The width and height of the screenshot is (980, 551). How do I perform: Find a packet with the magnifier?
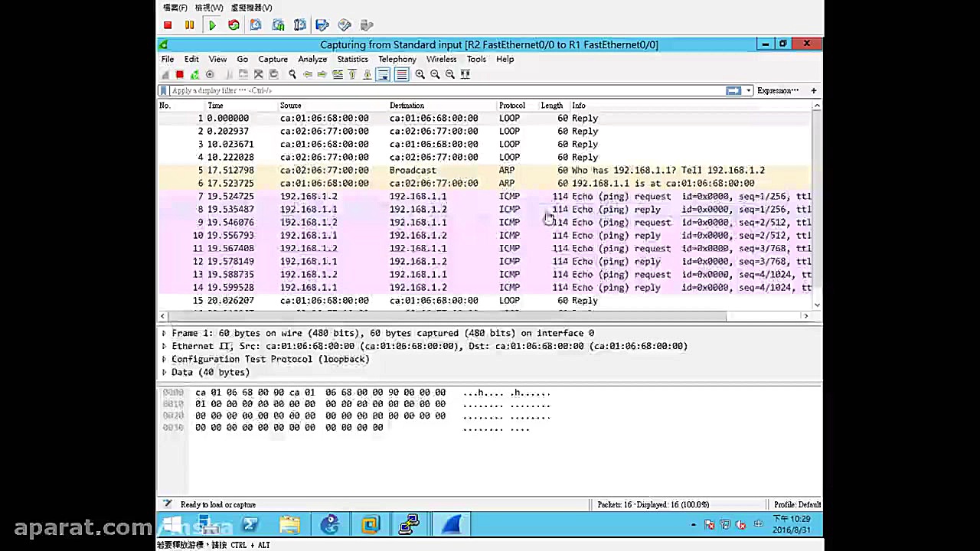[x=292, y=74]
